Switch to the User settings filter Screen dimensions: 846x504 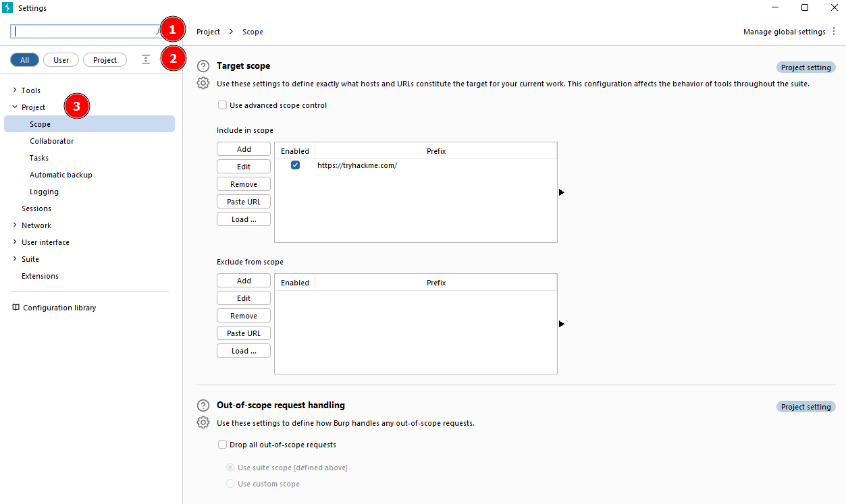click(x=61, y=59)
